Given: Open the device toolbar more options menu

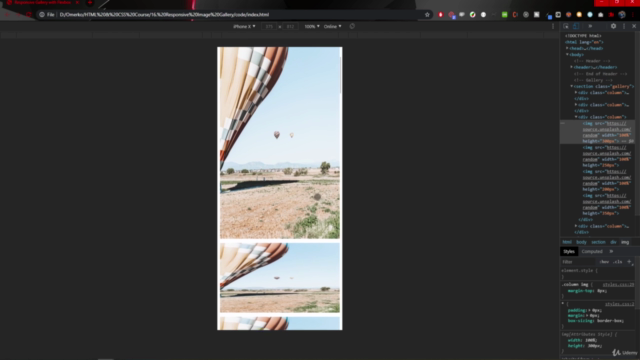Looking at the screenshot, I should (553, 26).
